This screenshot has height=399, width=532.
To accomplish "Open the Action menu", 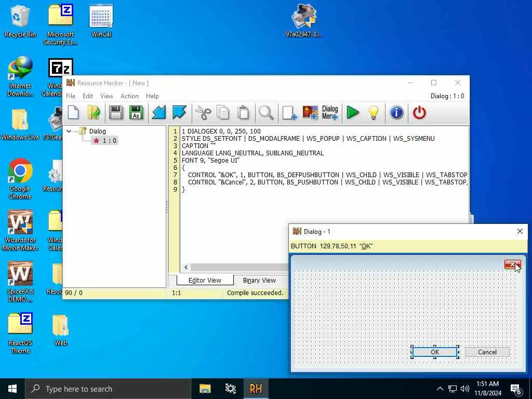I will (129, 96).
